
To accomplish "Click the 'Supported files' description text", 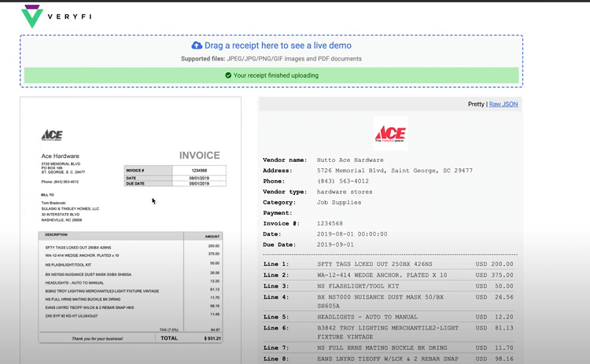I will (x=271, y=59).
